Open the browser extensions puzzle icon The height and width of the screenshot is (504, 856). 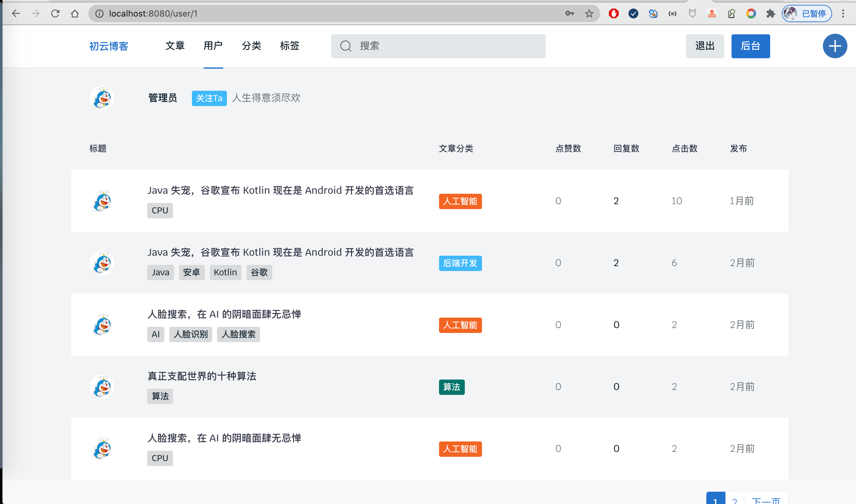(770, 13)
